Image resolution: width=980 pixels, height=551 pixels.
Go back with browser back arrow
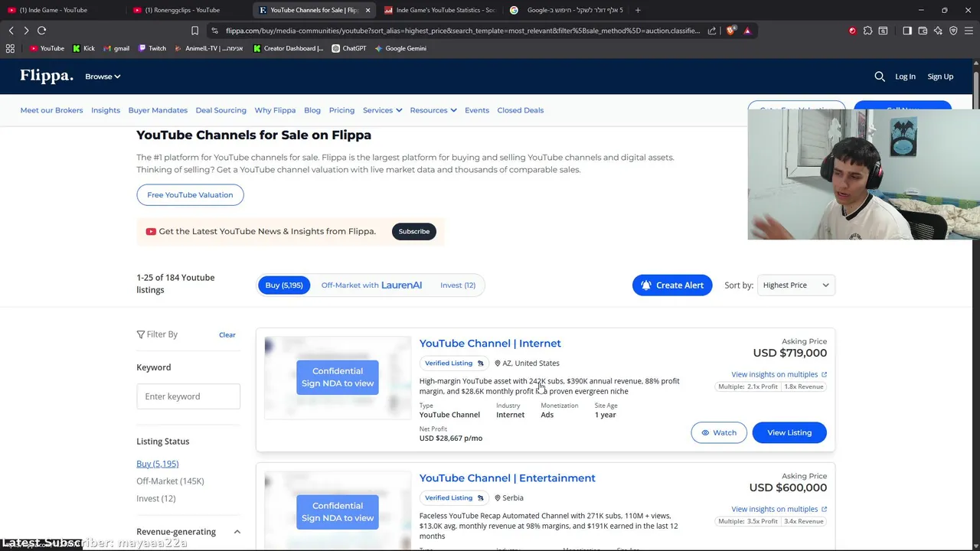tap(11, 31)
